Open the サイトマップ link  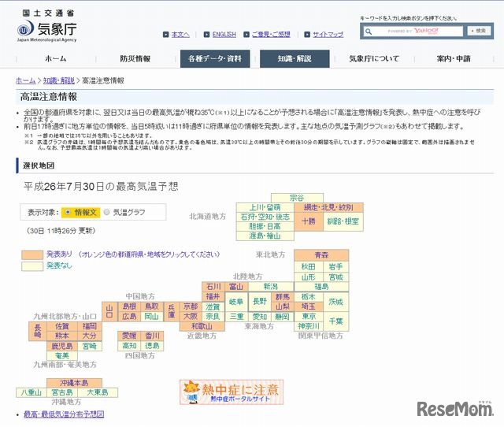tap(328, 35)
